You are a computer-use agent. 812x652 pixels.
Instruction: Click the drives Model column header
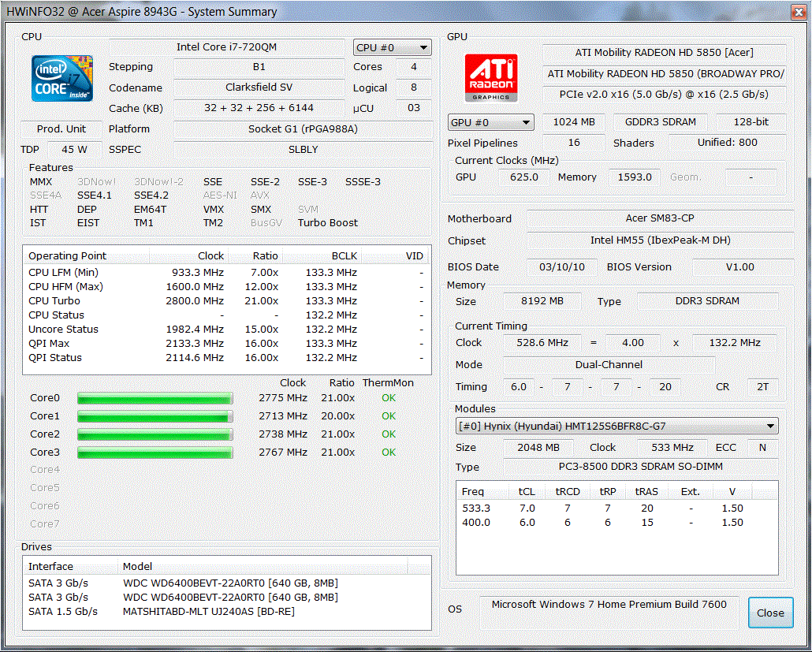(x=263, y=567)
